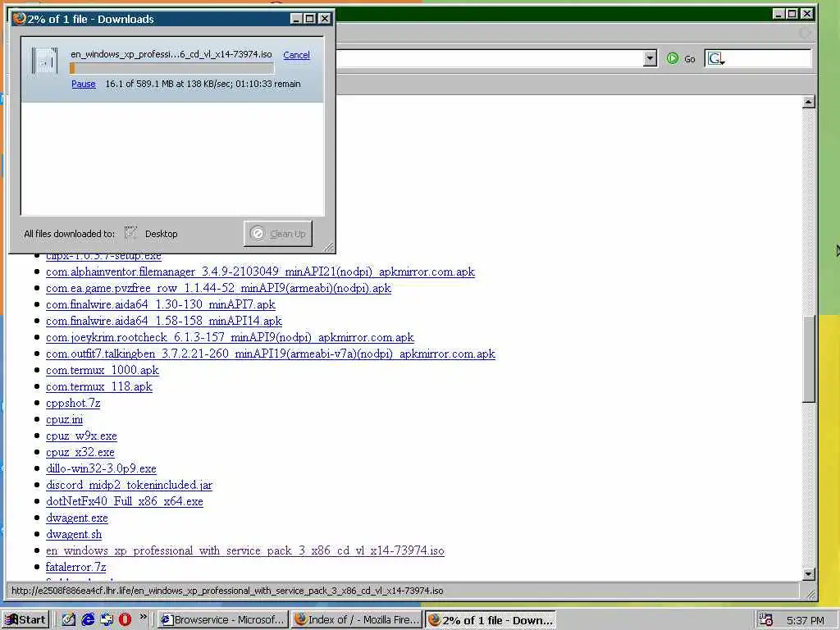The width and height of the screenshot is (840, 630).
Task: Click the download speed and remaining time text
Action: tap(203, 84)
